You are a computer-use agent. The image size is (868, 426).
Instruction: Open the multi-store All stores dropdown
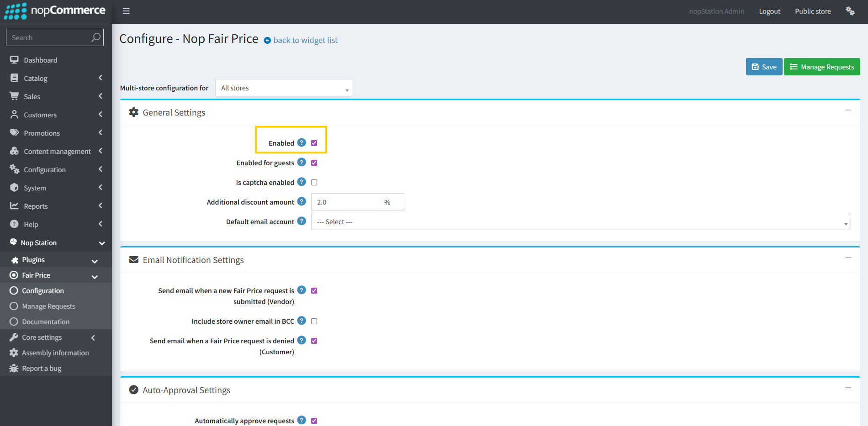[x=283, y=88]
